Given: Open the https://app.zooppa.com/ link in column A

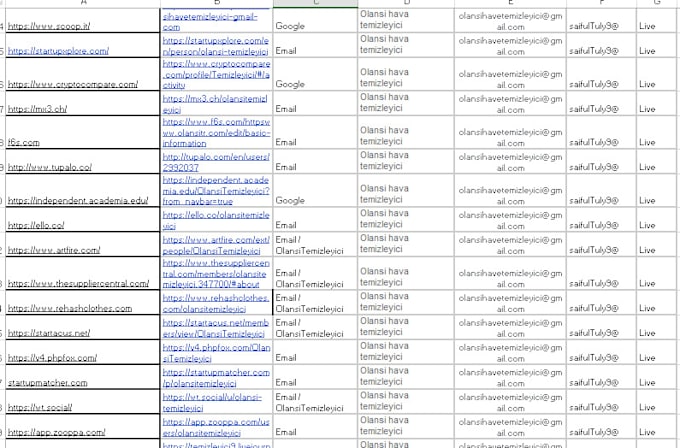Looking at the screenshot, I should (56, 432).
